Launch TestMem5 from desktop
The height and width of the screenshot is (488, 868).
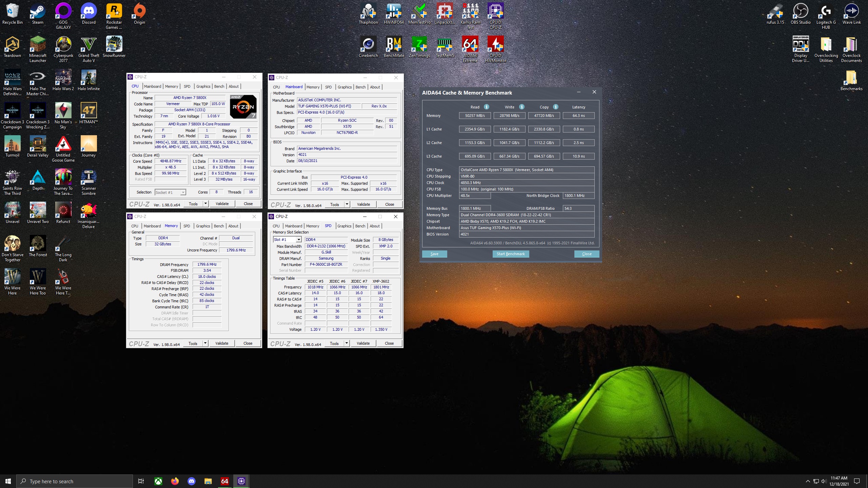tap(445, 47)
